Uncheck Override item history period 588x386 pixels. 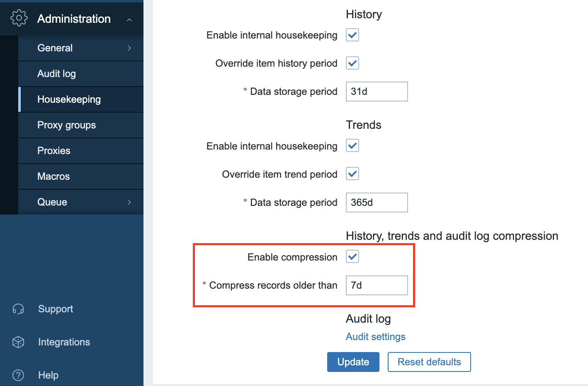(x=352, y=63)
